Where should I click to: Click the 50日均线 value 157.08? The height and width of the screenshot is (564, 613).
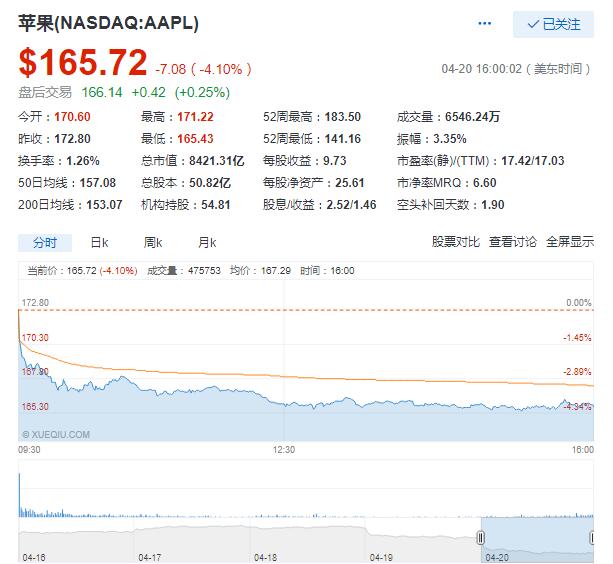98,183
